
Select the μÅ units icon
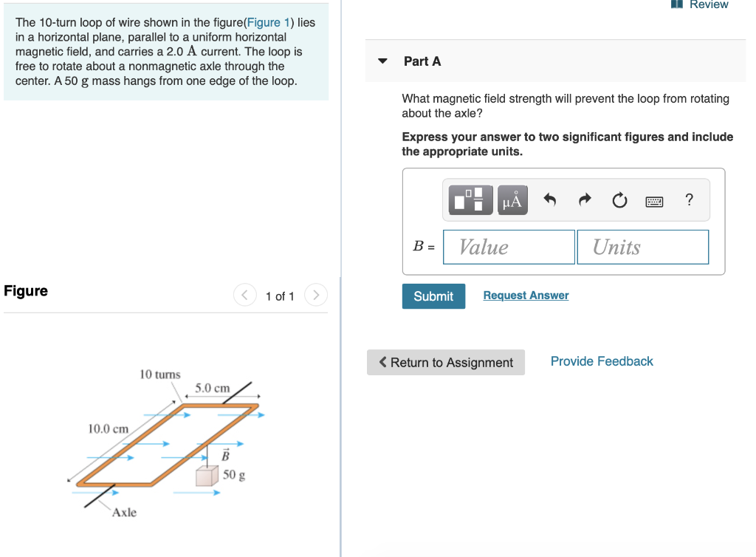click(512, 199)
